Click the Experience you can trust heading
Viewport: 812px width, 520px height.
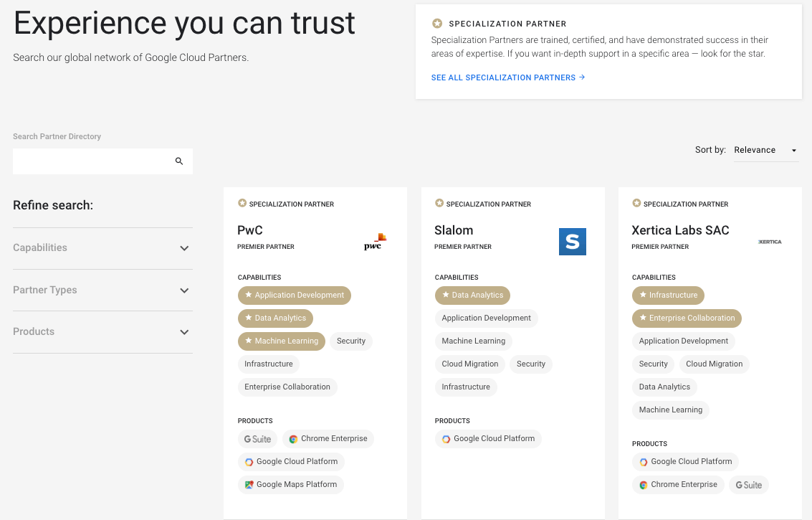click(x=184, y=23)
